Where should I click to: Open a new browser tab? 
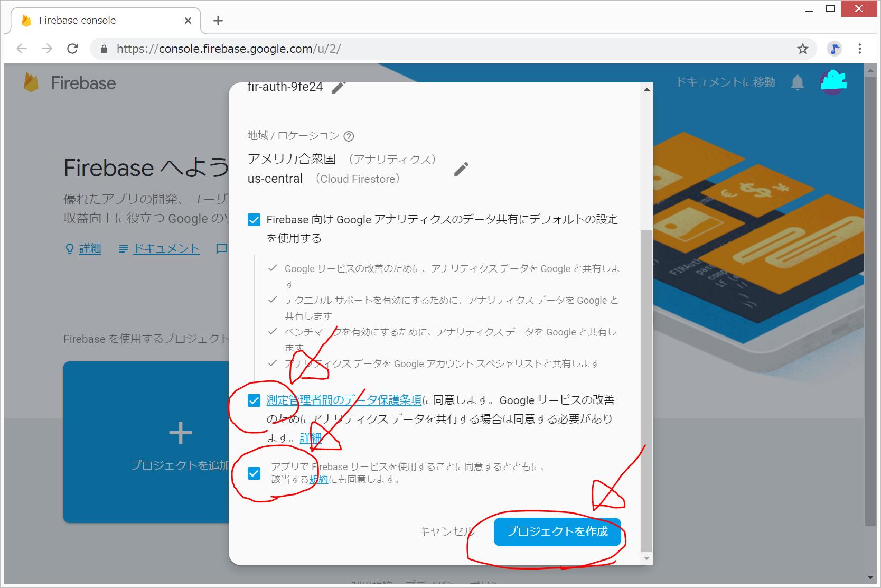[x=218, y=21]
